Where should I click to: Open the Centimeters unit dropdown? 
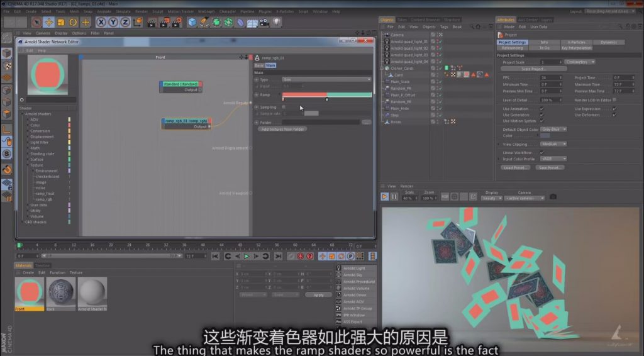(579, 62)
